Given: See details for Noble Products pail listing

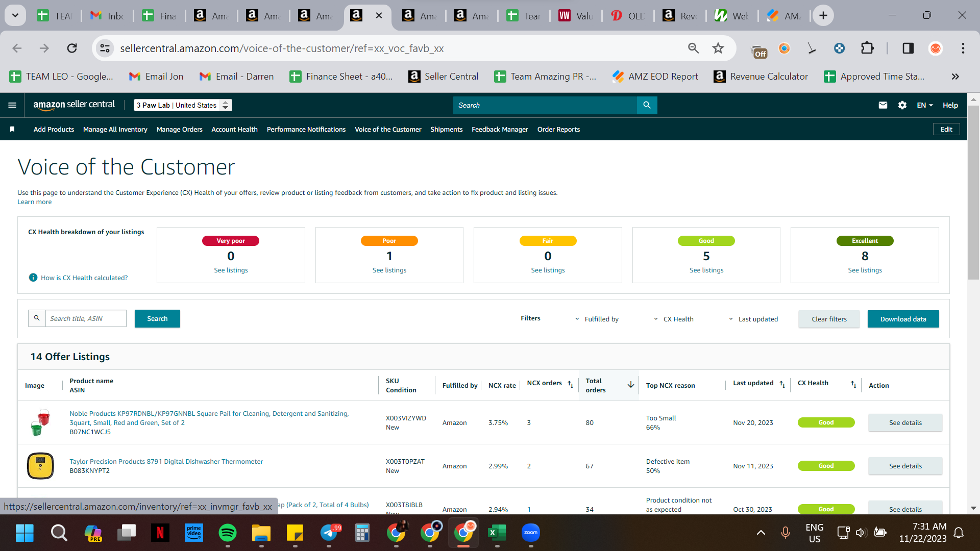Looking at the screenshot, I should (x=905, y=422).
